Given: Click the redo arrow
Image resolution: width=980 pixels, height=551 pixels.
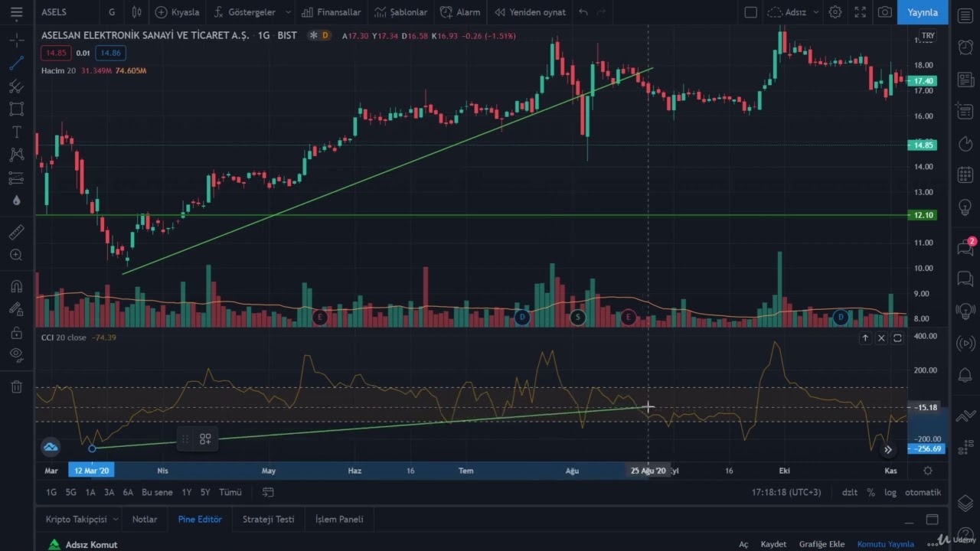Looking at the screenshot, I should tap(602, 12).
